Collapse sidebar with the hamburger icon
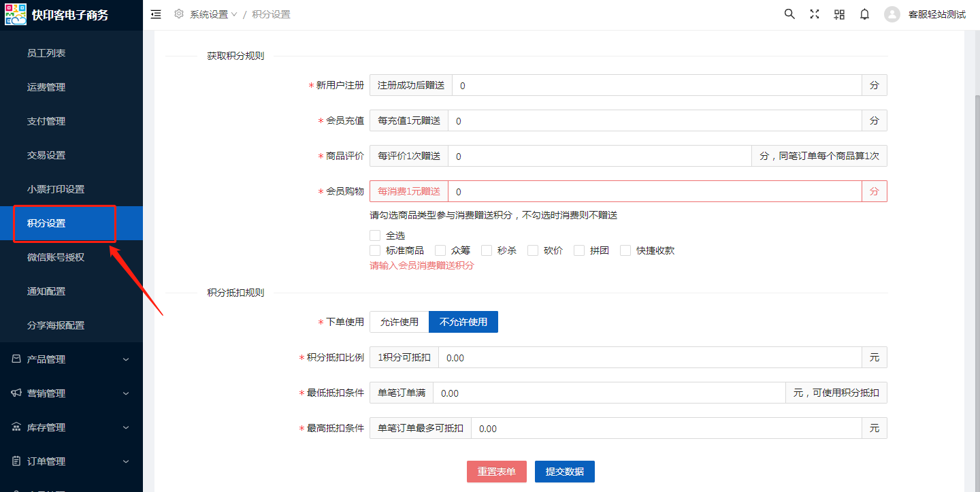The width and height of the screenshot is (980, 492). pyautogui.click(x=156, y=14)
